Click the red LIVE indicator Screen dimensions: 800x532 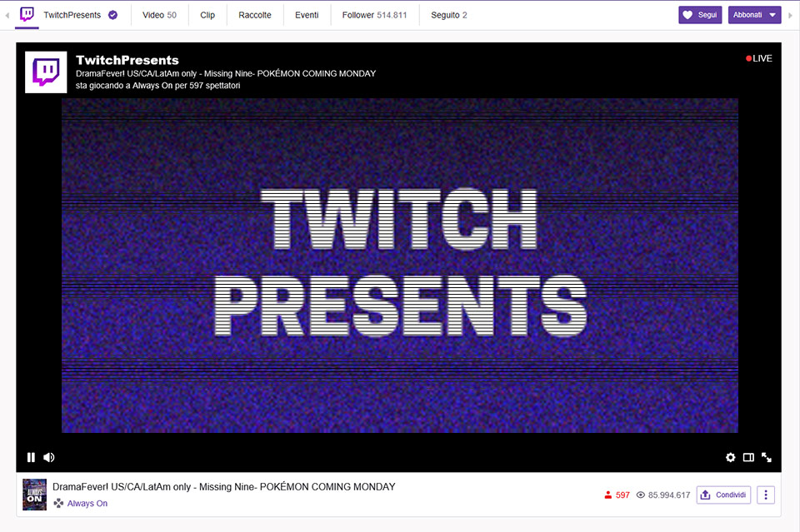pos(759,58)
